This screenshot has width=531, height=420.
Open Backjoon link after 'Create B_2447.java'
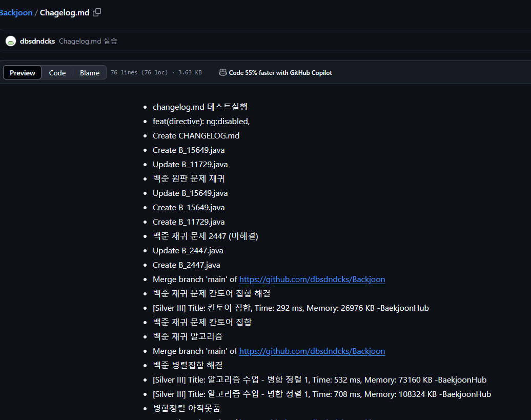coord(312,279)
